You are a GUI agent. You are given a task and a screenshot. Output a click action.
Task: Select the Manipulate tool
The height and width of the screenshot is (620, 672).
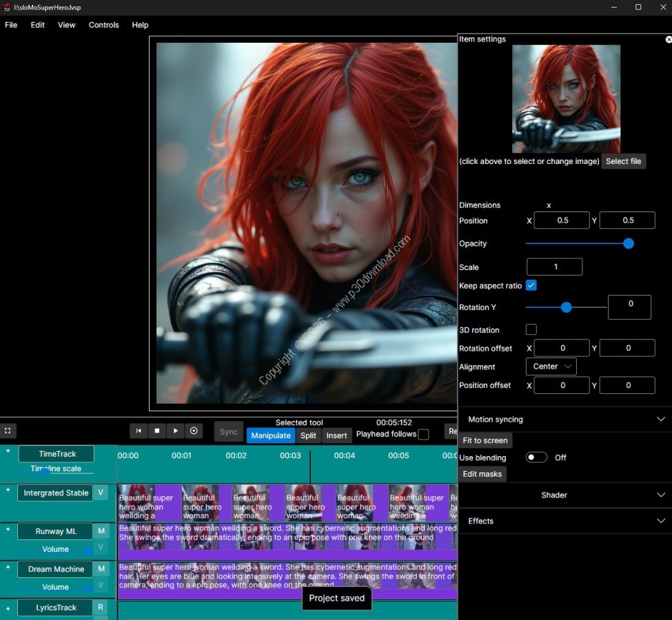(271, 436)
